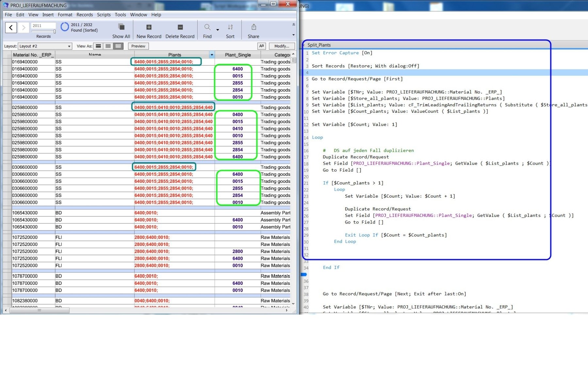Go to next record arrow
Screen dimensions: 588x392
click(23, 27)
